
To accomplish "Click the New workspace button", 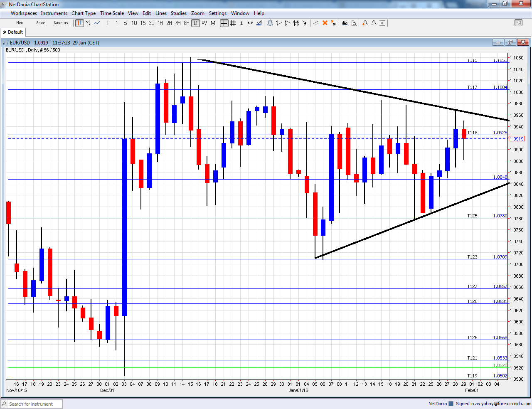I will [x=20, y=23].
